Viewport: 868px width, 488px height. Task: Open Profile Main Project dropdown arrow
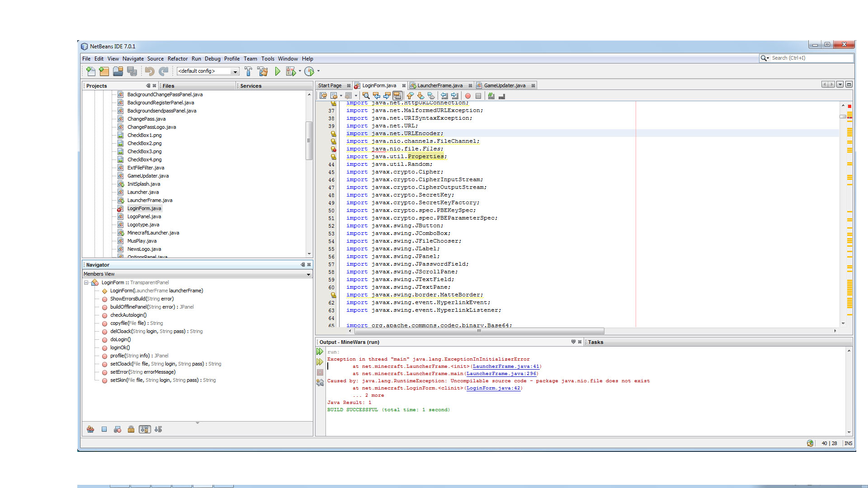tap(318, 71)
